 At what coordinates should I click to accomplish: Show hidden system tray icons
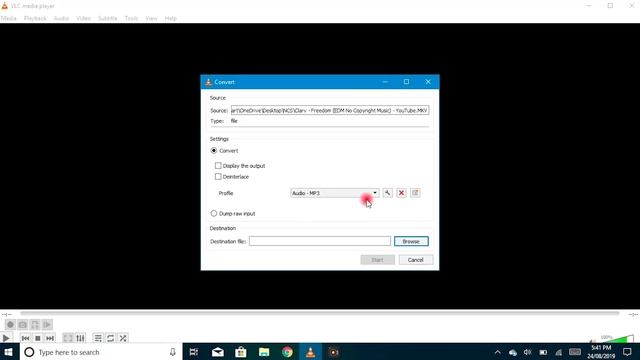coord(497,352)
